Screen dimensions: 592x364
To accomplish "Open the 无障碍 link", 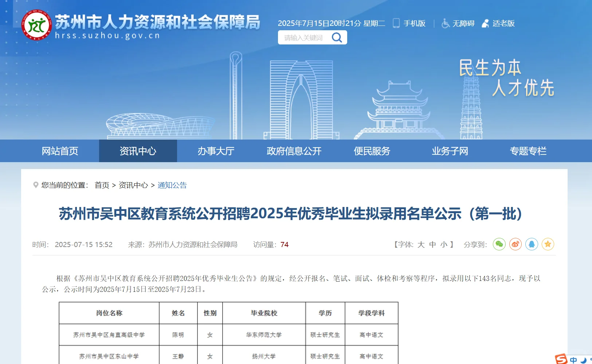I will 463,23.
